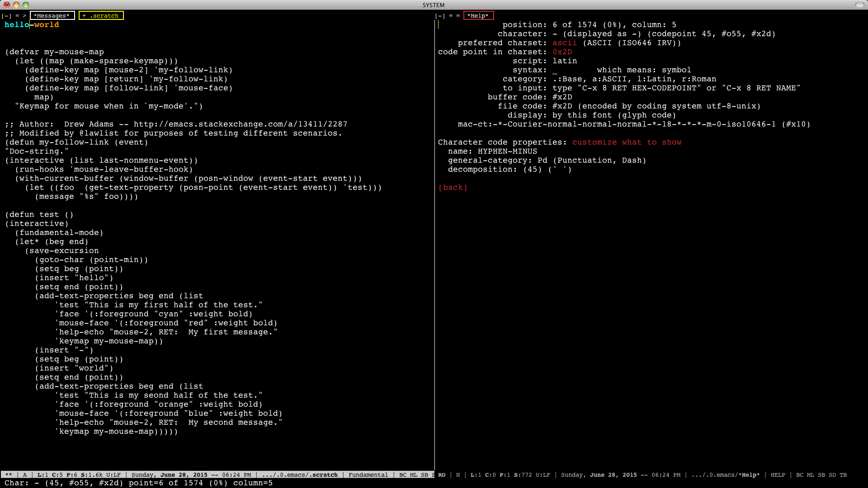Click the ML indicator in right mode line

(x=811, y=475)
